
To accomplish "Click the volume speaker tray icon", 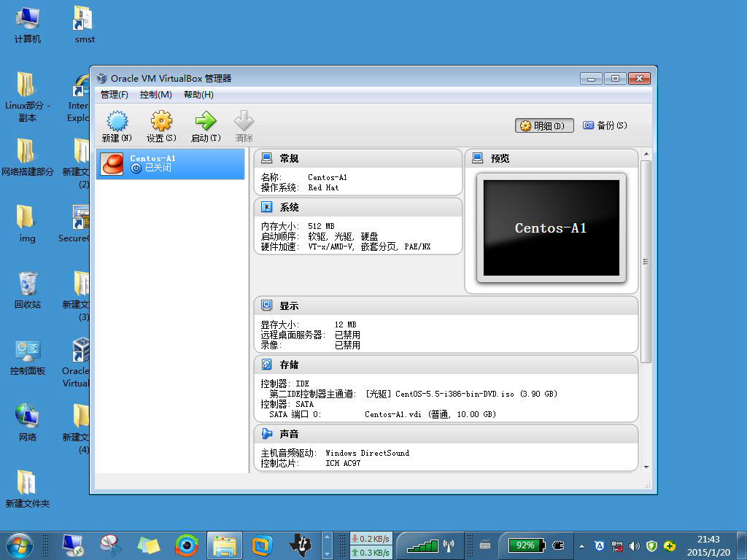I will (x=634, y=546).
